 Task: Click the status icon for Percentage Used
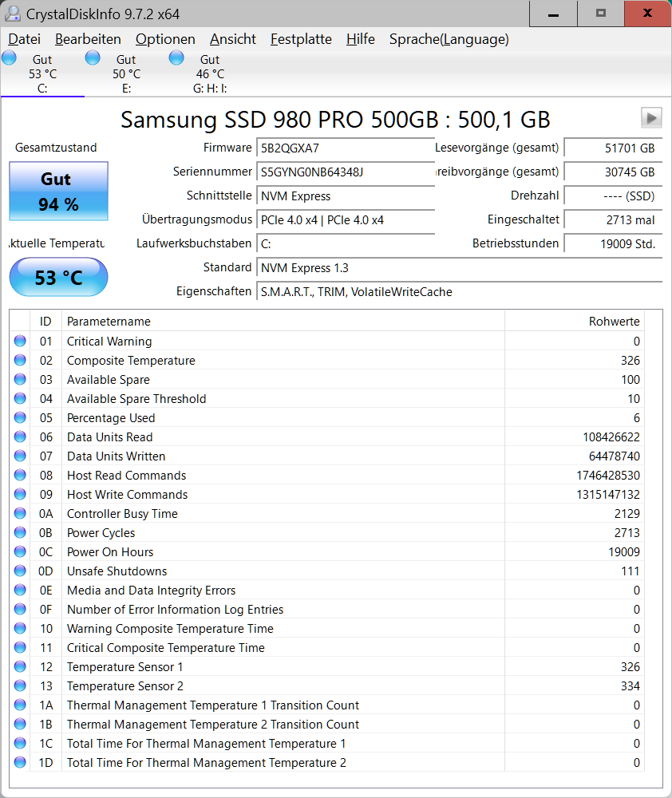(x=20, y=418)
